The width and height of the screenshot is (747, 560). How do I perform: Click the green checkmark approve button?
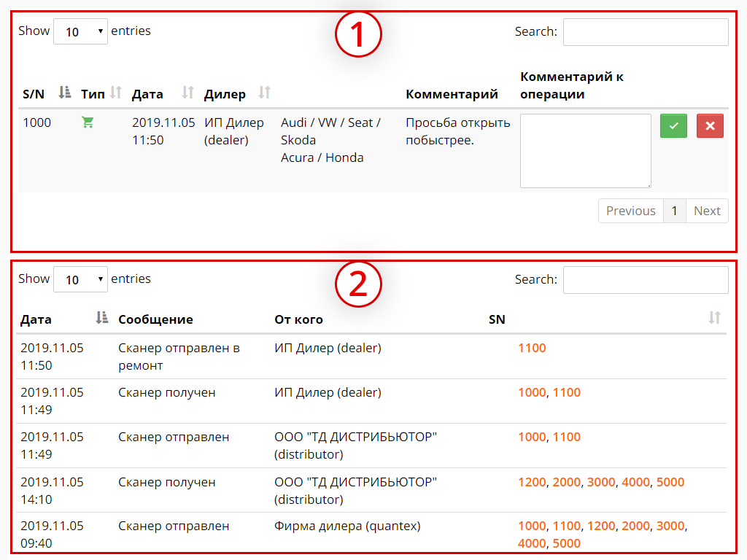coord(673,126)
